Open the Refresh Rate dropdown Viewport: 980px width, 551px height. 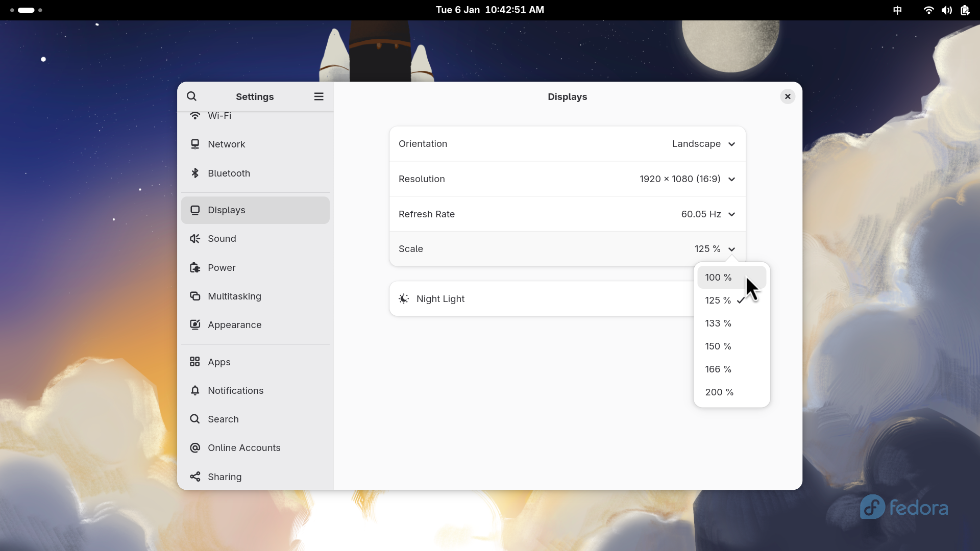[x=708, y=214]
